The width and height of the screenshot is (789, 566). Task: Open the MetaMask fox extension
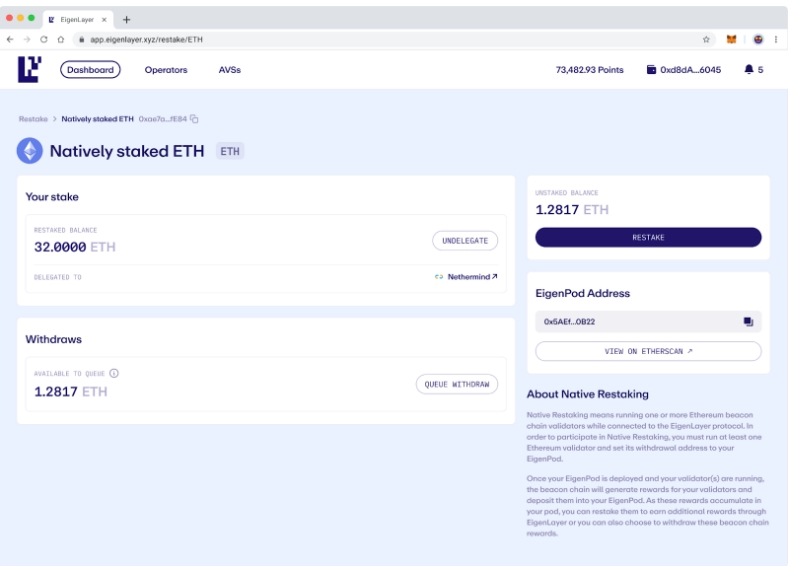click(x=731, y=39)
